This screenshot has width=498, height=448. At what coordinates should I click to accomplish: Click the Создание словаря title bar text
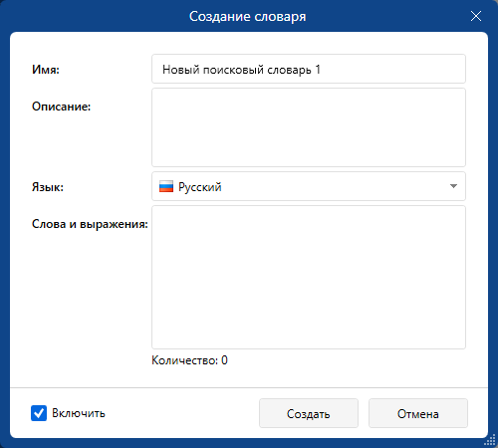click(x=247, y=17)
